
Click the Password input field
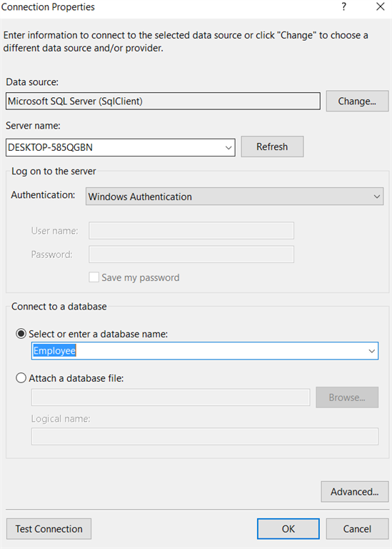(191, 254)
